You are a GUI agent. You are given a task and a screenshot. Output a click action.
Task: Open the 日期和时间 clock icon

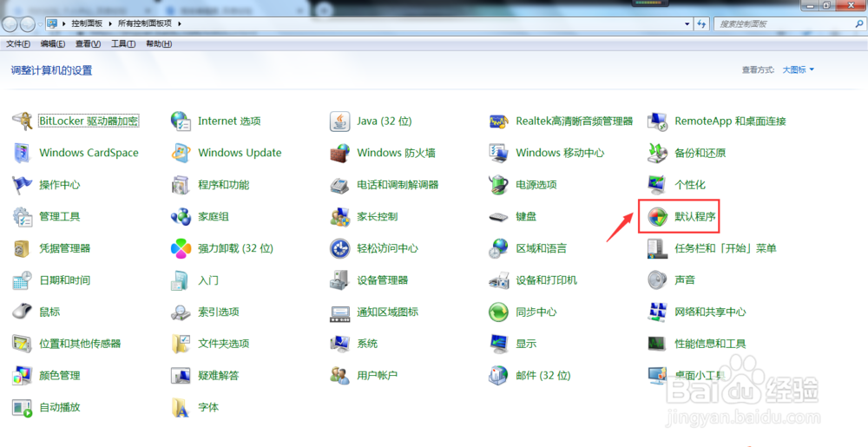pos(23,280)
